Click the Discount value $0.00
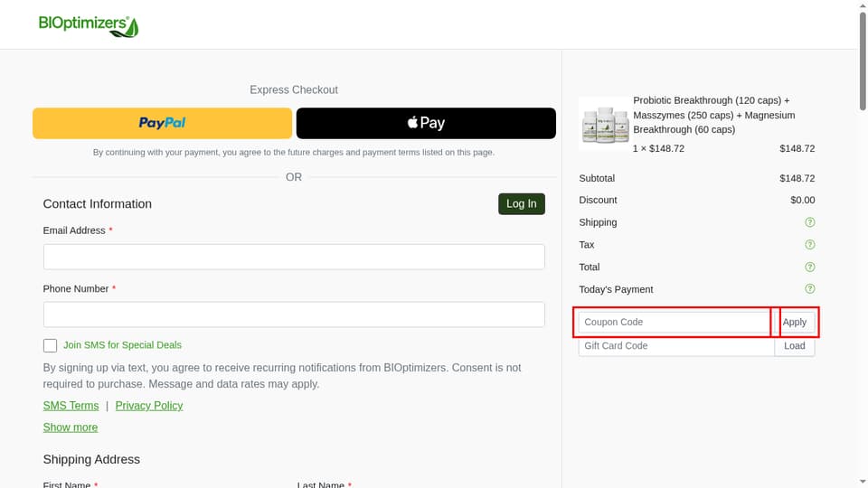The image size is (868, 488). [x=803, y=201]
